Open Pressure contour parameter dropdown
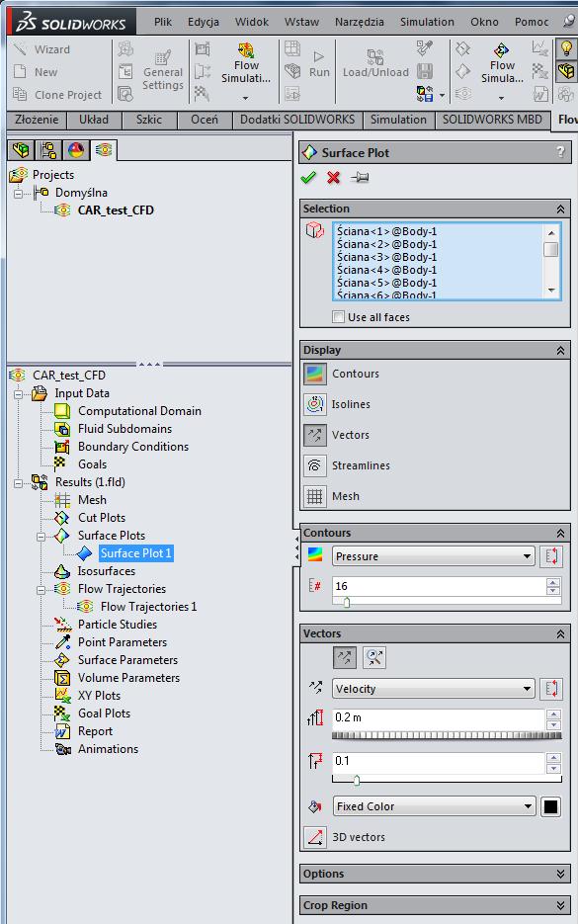Image resolution: width=578 pixels, height=924 pixels. 434,556
